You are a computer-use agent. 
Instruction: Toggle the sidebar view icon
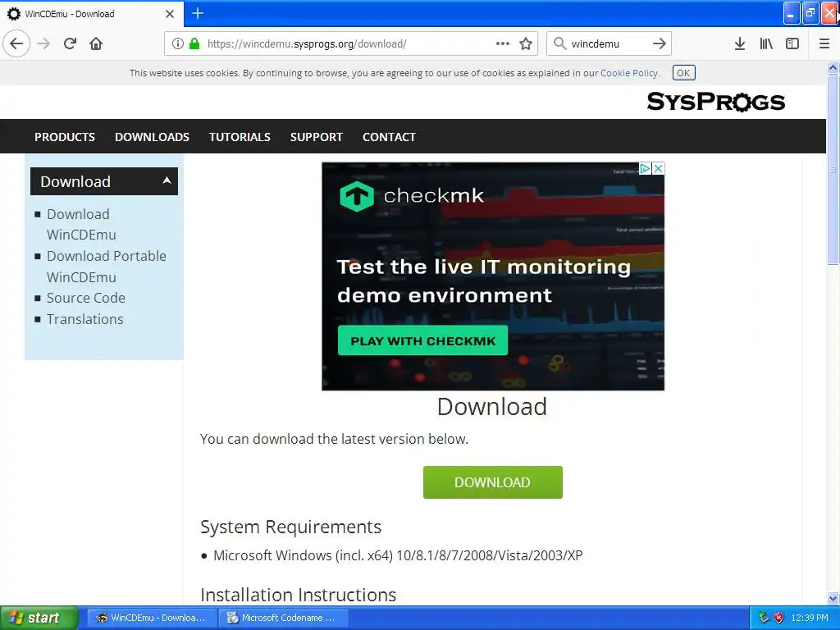tap(792, 44)
